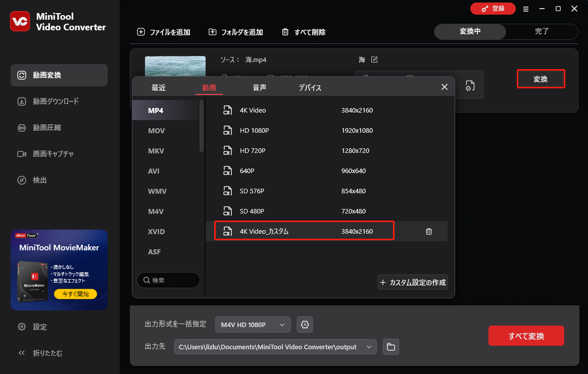Select the 640P 960x640 preset
Viewport: 588px width, 374px height.
click(x=326, y=171)
